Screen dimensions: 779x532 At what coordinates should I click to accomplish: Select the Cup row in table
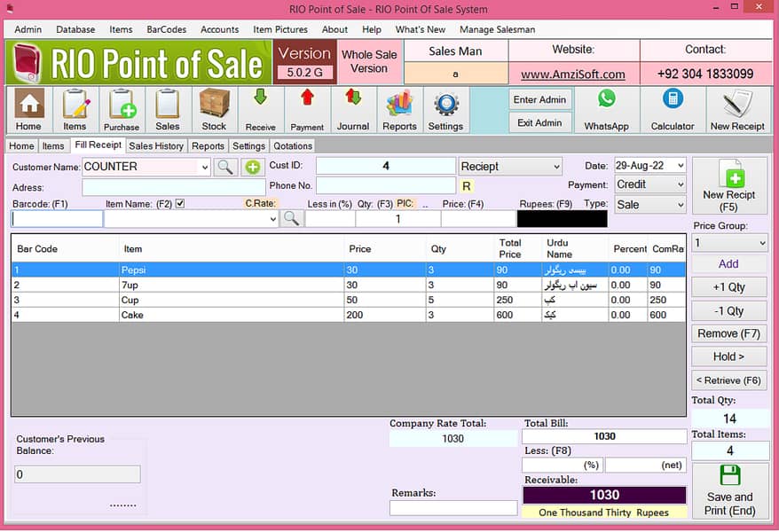click(349, 300)
